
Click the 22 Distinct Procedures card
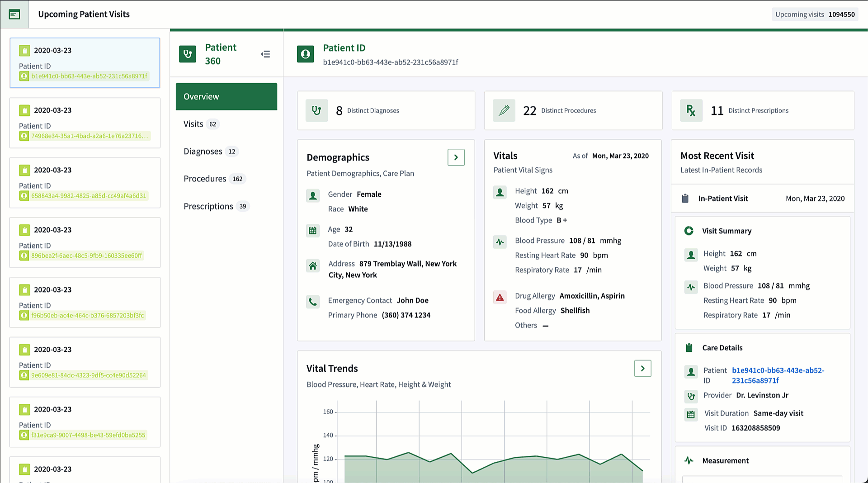click(x=573, y=110)
